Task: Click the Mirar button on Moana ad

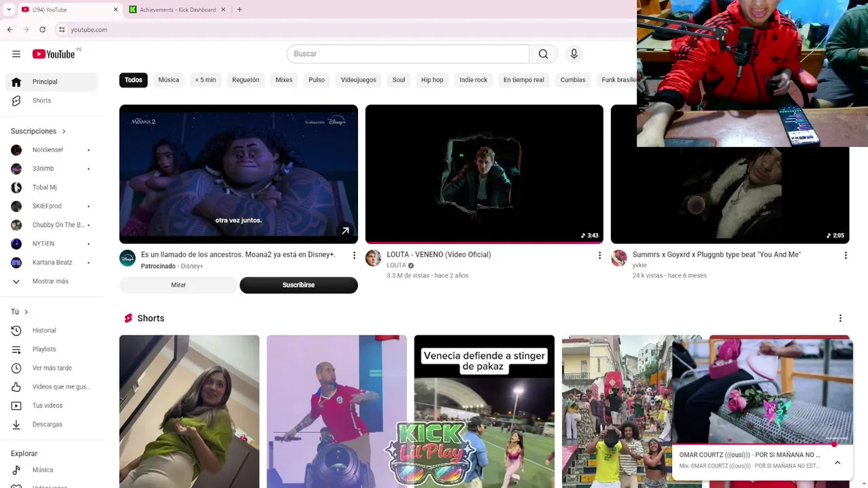Action: coord(178,285)
